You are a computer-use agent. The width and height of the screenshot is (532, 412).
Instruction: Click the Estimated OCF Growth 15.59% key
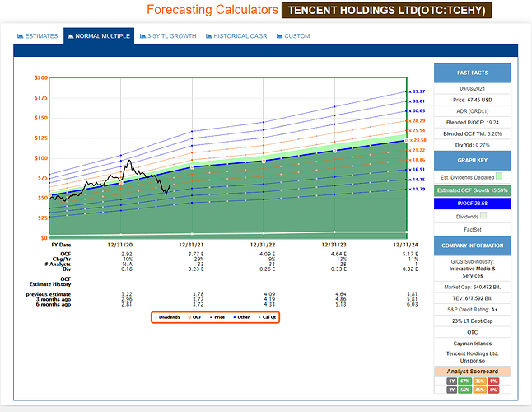(472, 190)
